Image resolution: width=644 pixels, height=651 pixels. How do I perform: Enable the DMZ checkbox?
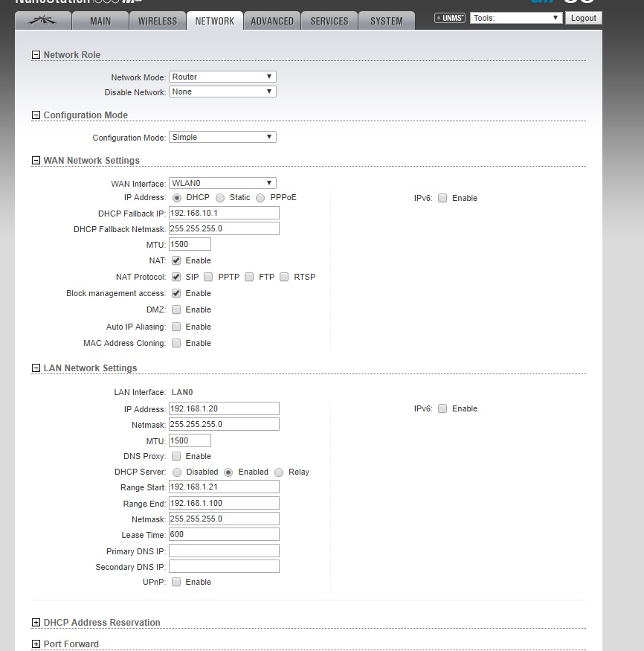176,310
